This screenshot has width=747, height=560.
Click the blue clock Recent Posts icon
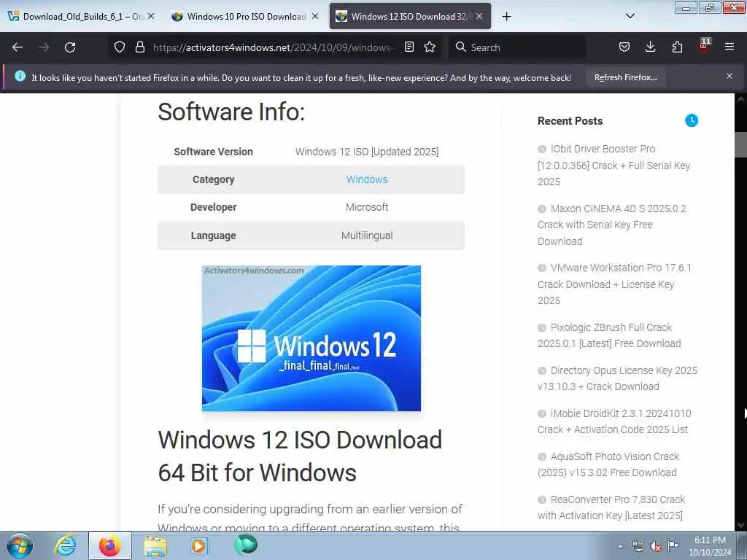coord(692,120)
